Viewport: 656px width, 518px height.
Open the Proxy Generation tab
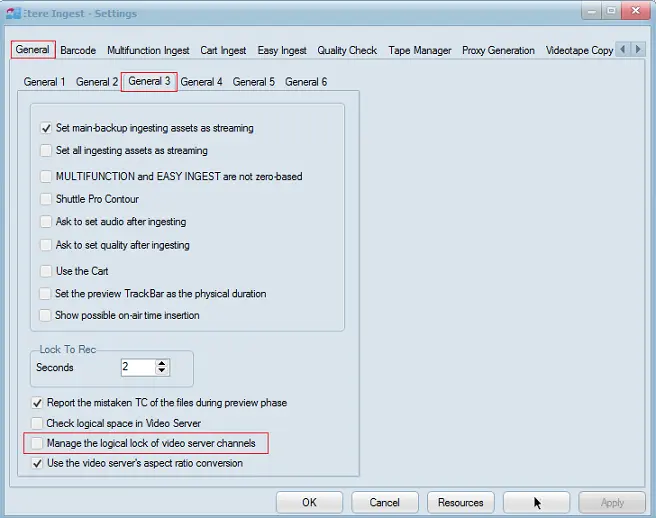(x=499, y=50)
